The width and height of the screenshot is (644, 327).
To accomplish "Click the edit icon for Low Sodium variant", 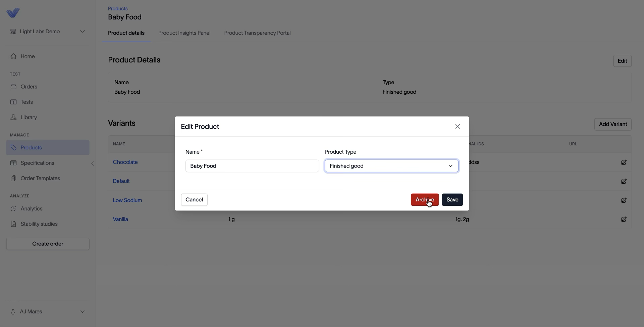I will [624, 200].
